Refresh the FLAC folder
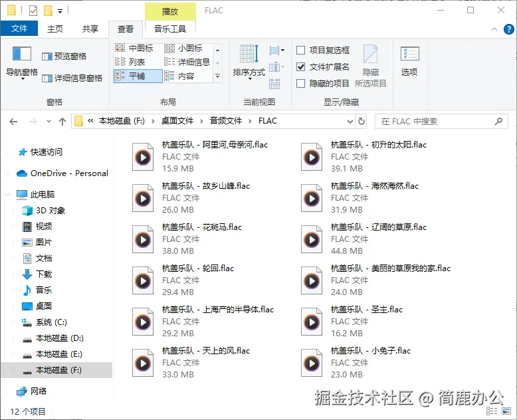 pos(362,122)
